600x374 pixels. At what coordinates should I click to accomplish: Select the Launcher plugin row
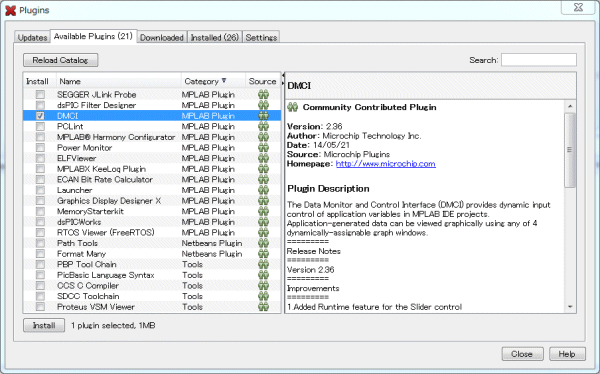pos(152,190)
